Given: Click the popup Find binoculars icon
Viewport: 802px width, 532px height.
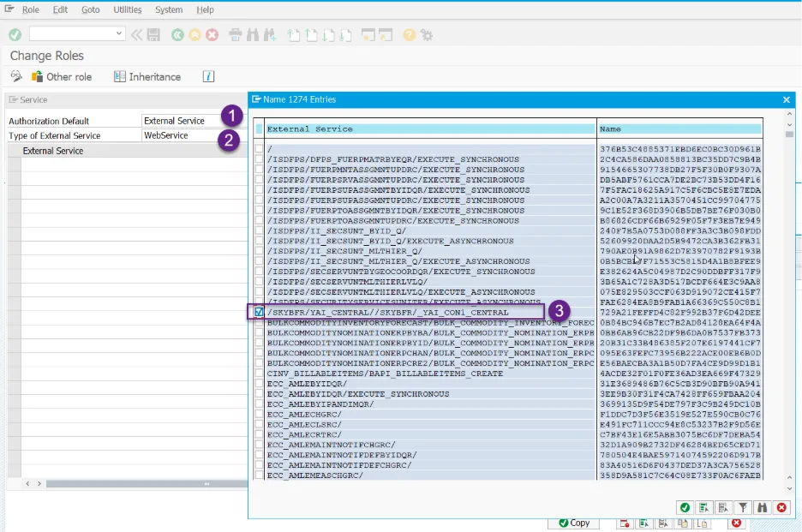Looking at the screenshot, I should [762, 507].
